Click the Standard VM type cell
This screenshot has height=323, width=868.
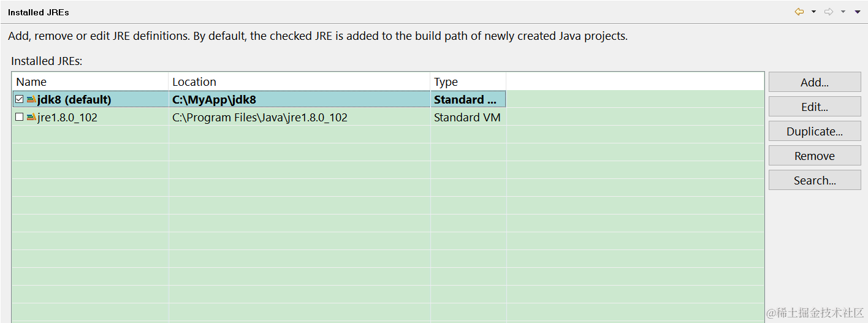click(x=467, y=117)
